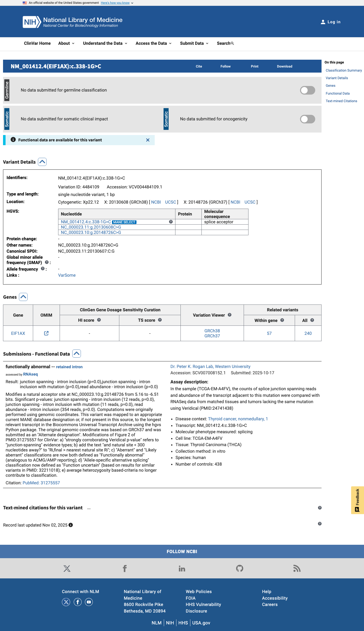Click help icon beside Allele frequency
Viewport: 364px width, 631px height.
tap(43, 269)
